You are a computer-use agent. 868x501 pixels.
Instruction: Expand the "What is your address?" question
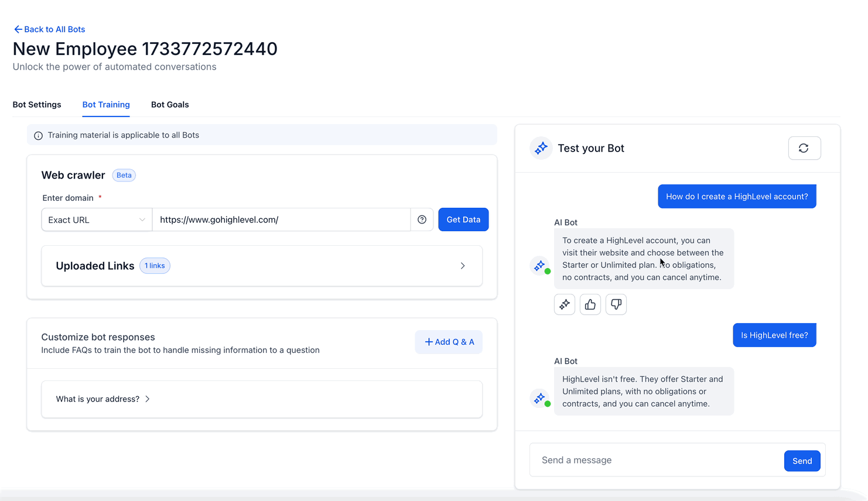[103, 399]
